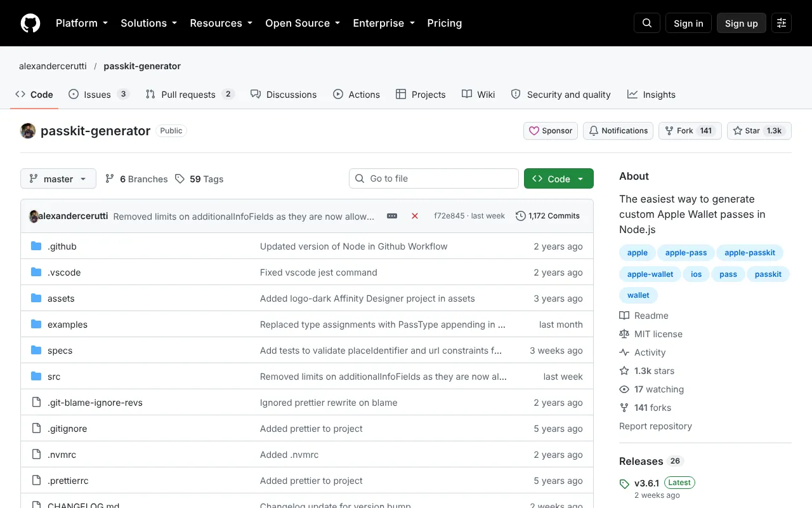
Task: Click the red failed-checks X status icon
Action: click(415, 216)
